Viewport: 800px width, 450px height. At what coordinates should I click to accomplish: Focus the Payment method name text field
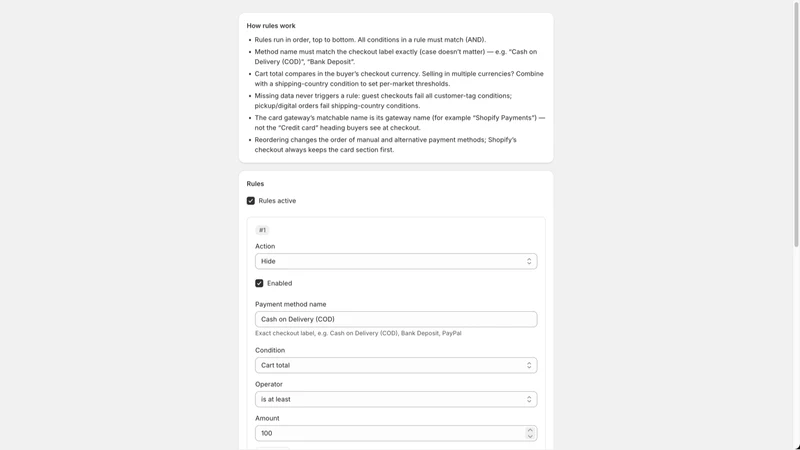coord(396,319)
